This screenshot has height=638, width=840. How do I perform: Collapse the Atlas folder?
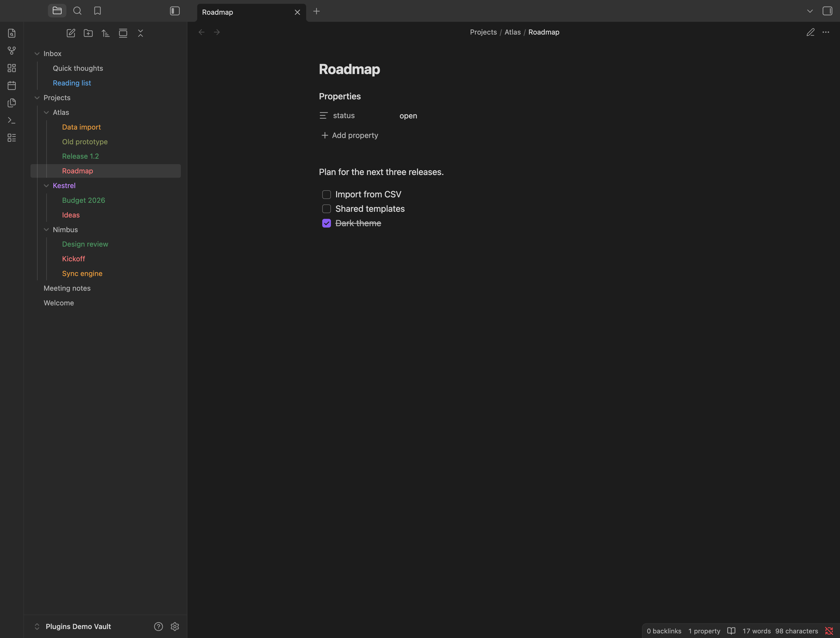pyautogui.click(x=46, y=112)
